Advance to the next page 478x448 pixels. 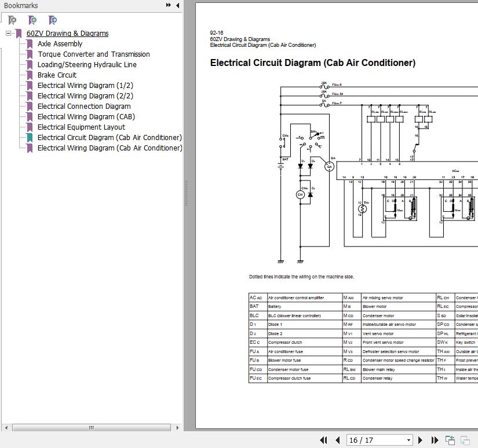421,440
